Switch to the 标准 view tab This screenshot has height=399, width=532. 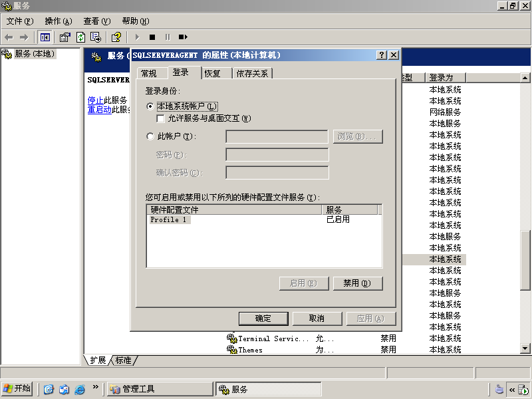(x=124, y=360)
